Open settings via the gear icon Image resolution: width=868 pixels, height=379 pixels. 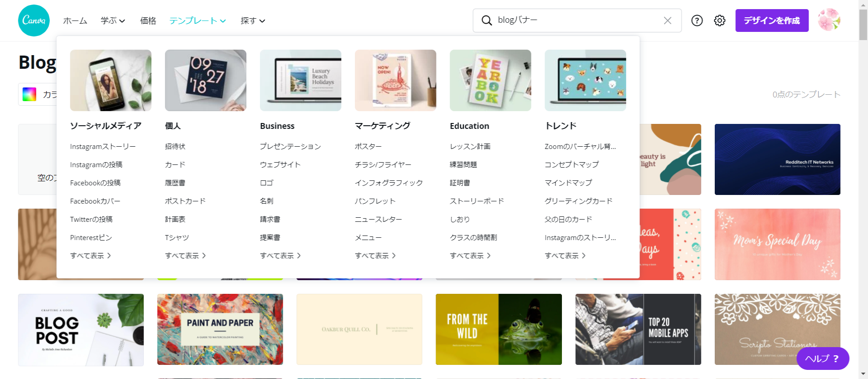pyautogui.click(x=720, y=20)
